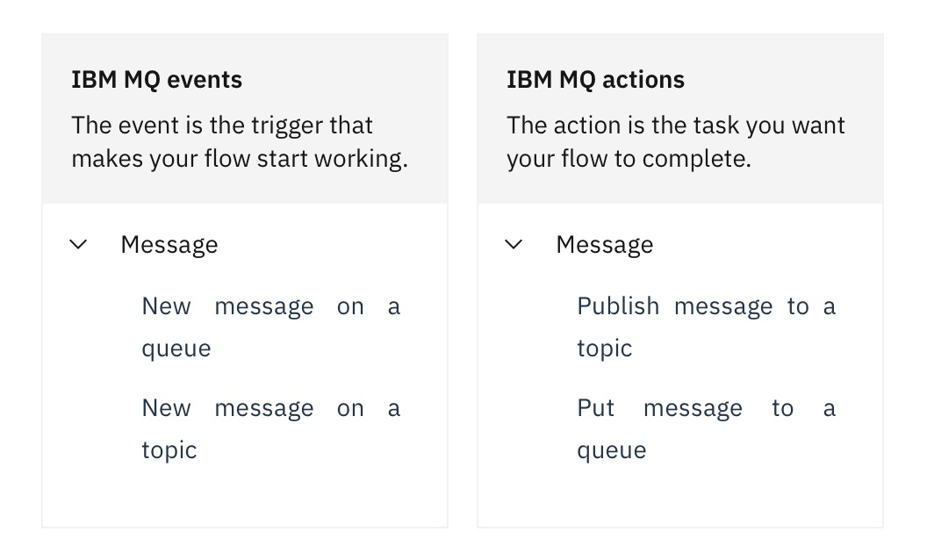Click the gray header of the actions card

pos(680,118)
